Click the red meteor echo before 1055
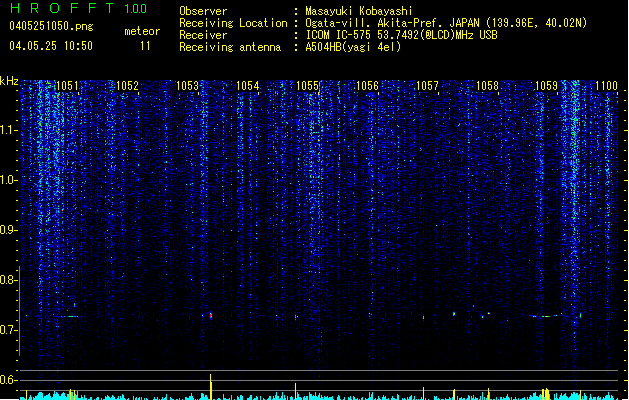Image resolution: width=629 pixels, height=400 pixels. [296, 317]
